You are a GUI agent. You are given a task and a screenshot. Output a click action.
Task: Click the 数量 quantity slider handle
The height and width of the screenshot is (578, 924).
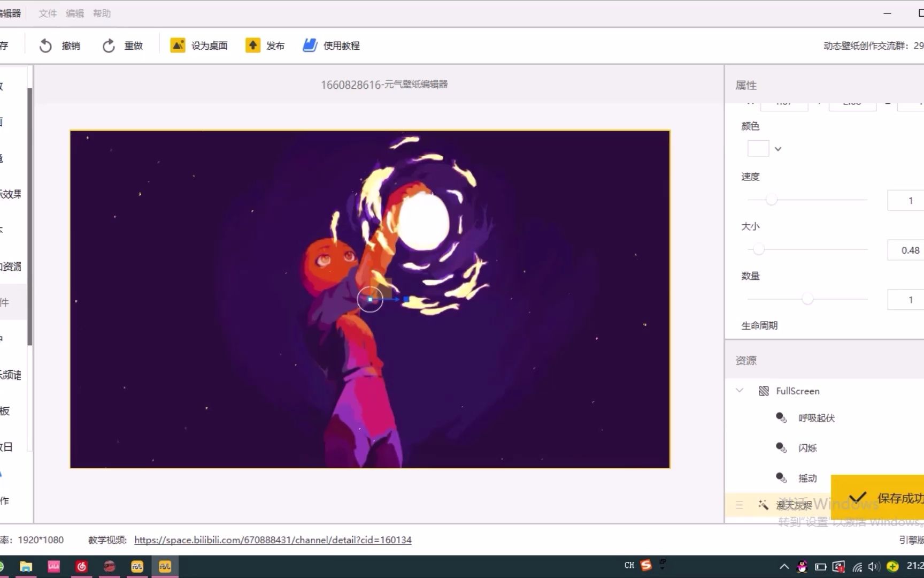(807, 299)
